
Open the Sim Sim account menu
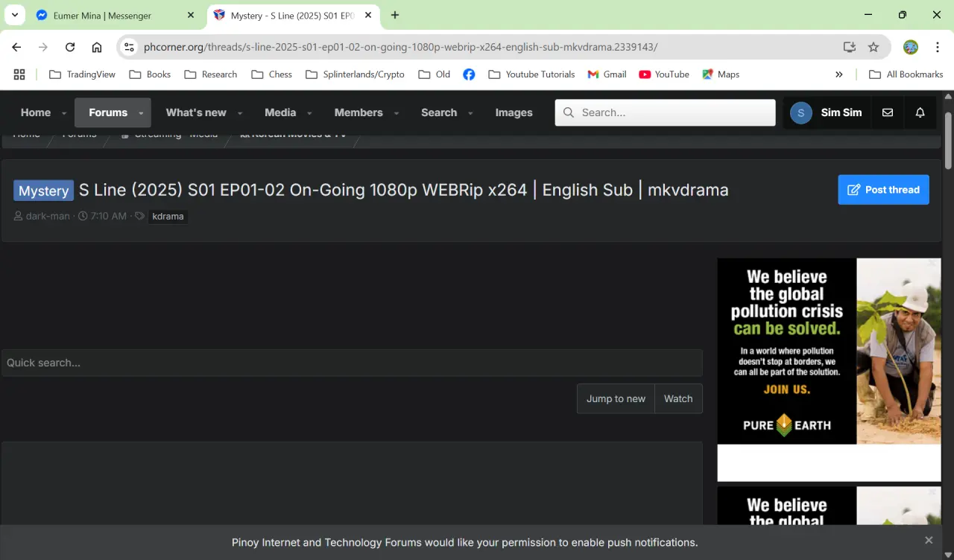tap(827, 112)
